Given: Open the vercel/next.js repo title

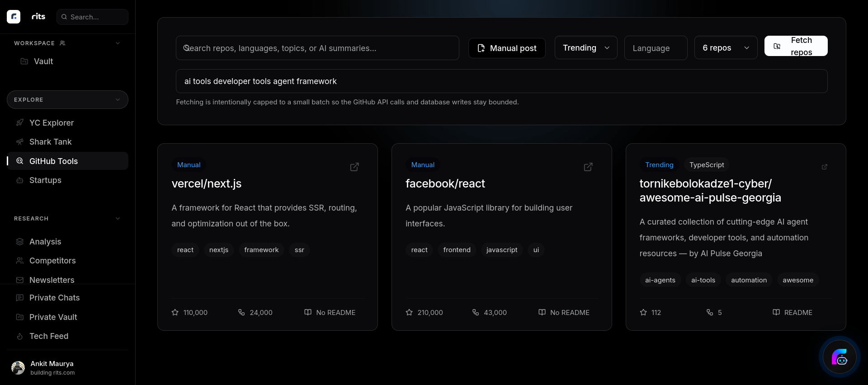Looking at the screenshot, I should pos(207,183).
